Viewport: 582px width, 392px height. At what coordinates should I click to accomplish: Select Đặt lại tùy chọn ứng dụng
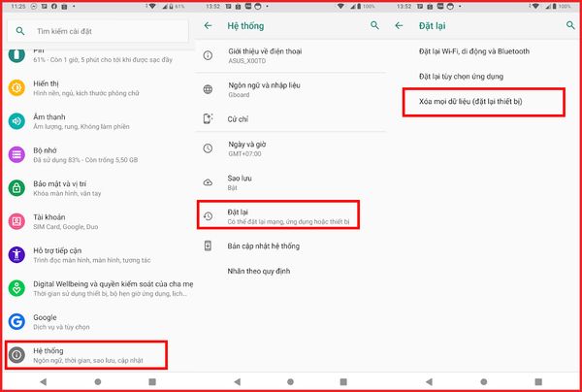(x=484, y=77)
